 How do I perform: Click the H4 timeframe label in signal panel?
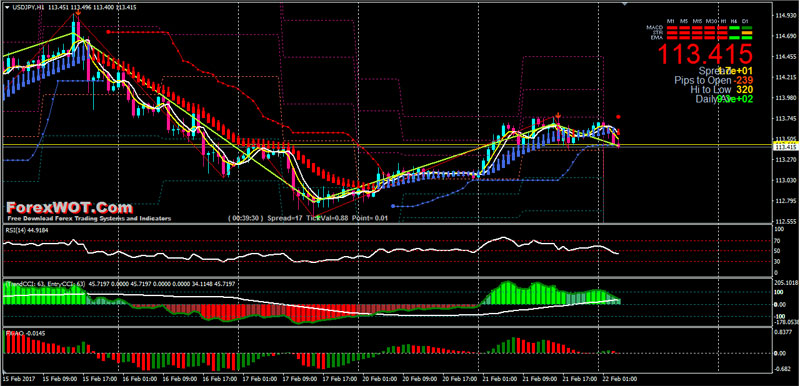click(x=734, y=21)
